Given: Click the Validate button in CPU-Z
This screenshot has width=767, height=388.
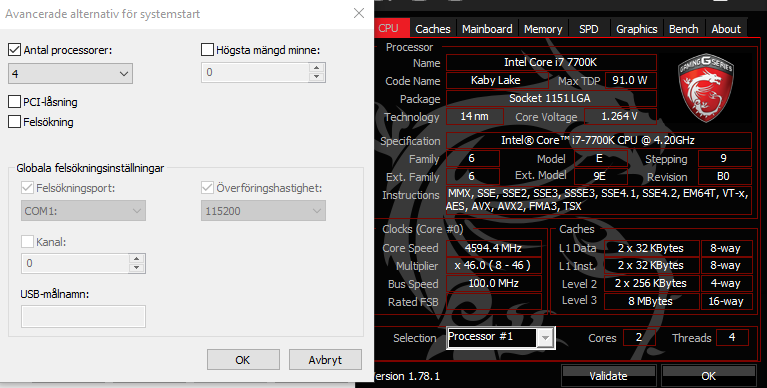Looking at the screenshot, I should [608, 376].
